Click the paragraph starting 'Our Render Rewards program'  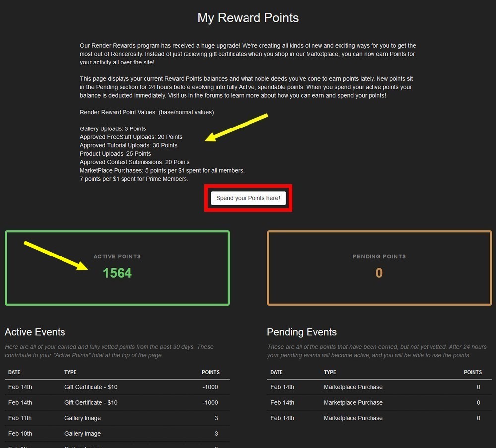point(248,54)
